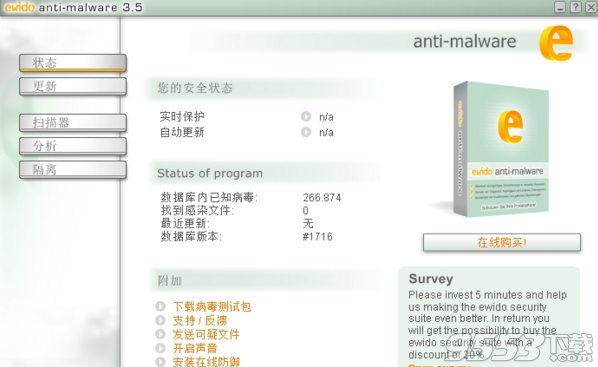Screen dimensions: 598x367
Task: Select the 分析 (Analysis) tab
Action: click(73, 146)
